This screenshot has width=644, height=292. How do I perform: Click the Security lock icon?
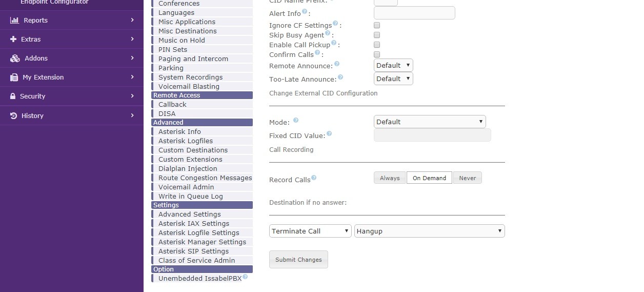(x=13, y=96)
